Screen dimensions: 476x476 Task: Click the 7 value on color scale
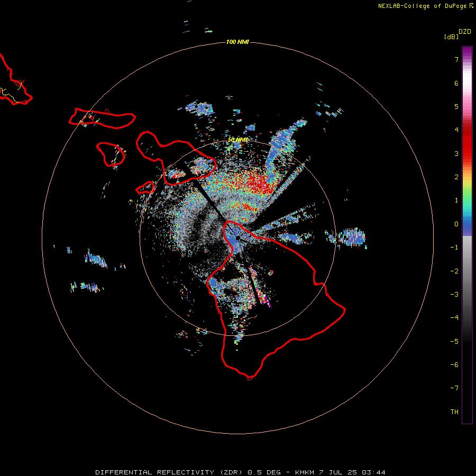[456, 59]
